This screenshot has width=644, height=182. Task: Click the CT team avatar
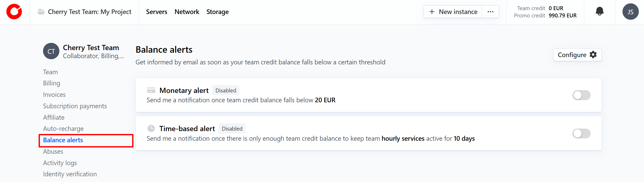point(51,51)
